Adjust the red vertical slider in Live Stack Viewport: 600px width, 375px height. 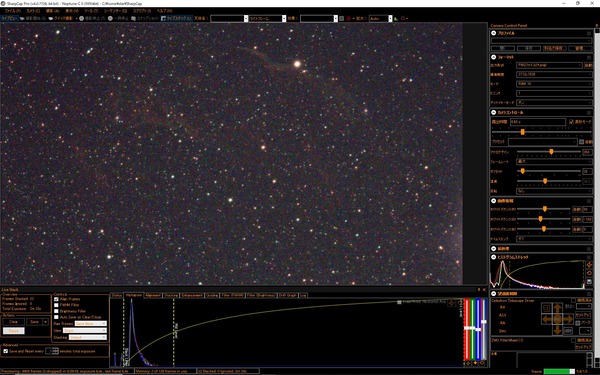click(467, 329)
